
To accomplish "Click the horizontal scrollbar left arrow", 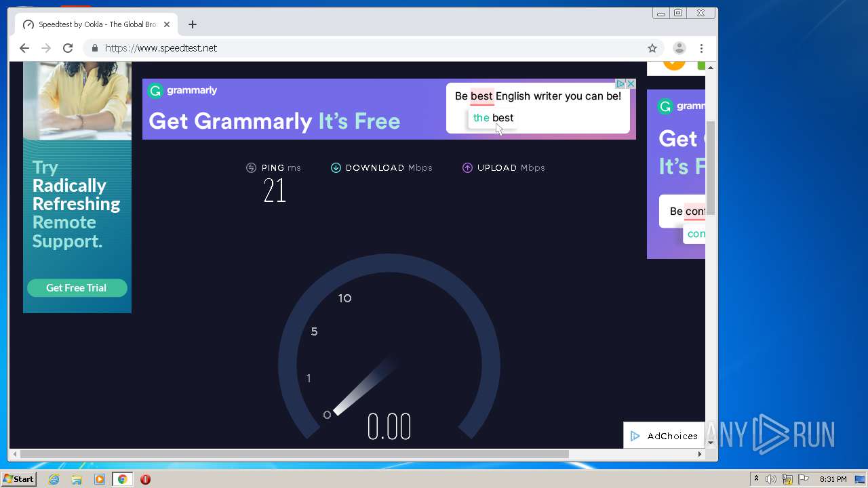I will tap(14, 454).
